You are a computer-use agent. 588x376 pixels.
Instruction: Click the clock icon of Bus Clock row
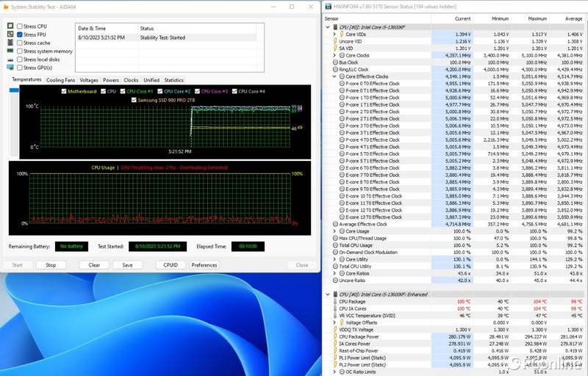(335, 62)
